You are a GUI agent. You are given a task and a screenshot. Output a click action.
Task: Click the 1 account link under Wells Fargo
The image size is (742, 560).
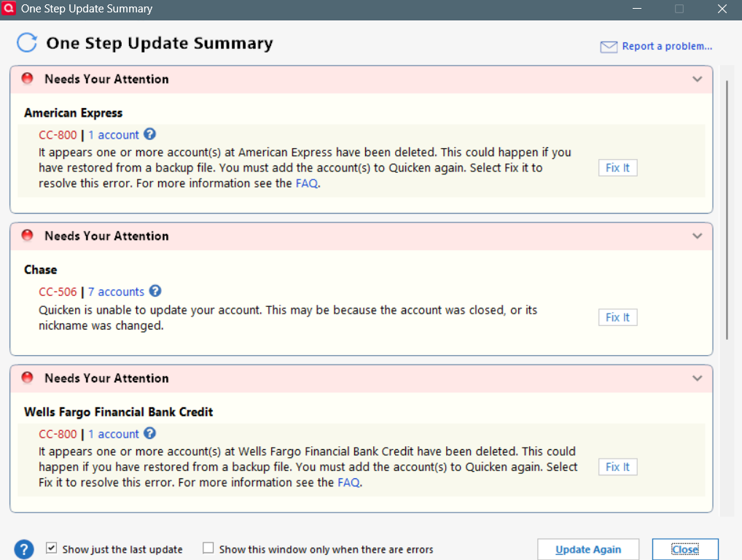click(x=114, y=434)
